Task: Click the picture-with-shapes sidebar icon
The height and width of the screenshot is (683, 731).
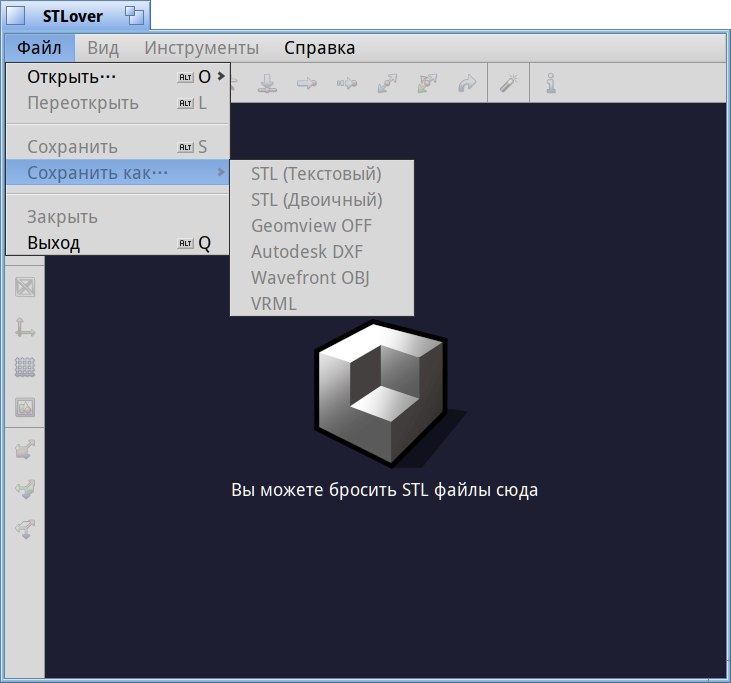Action: (25, 407)
